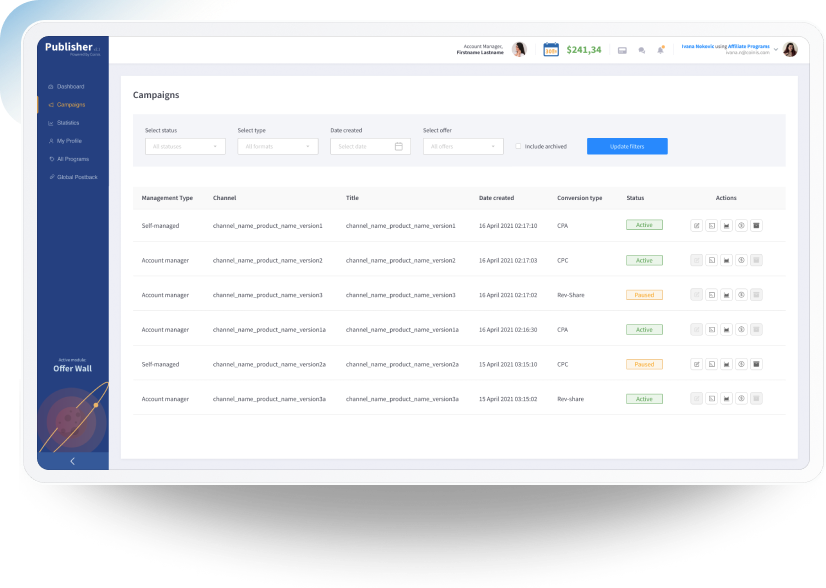Select Statistics from the sidebar

point(70,123)
